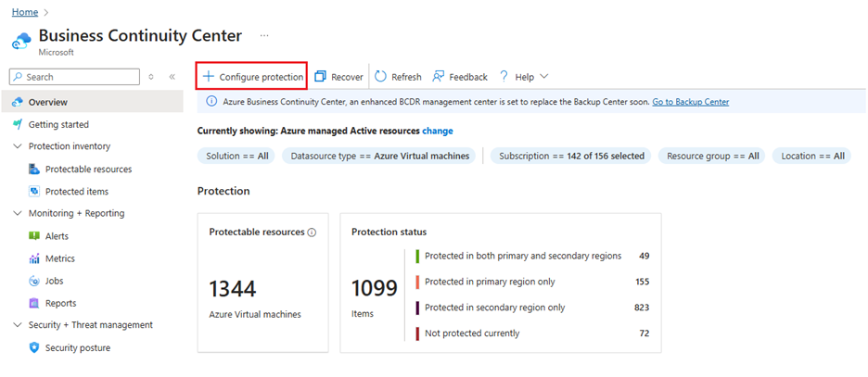Open the Help dropdown menu
The height and width of the screenshot is (377, 868).
tap(524, 77)
